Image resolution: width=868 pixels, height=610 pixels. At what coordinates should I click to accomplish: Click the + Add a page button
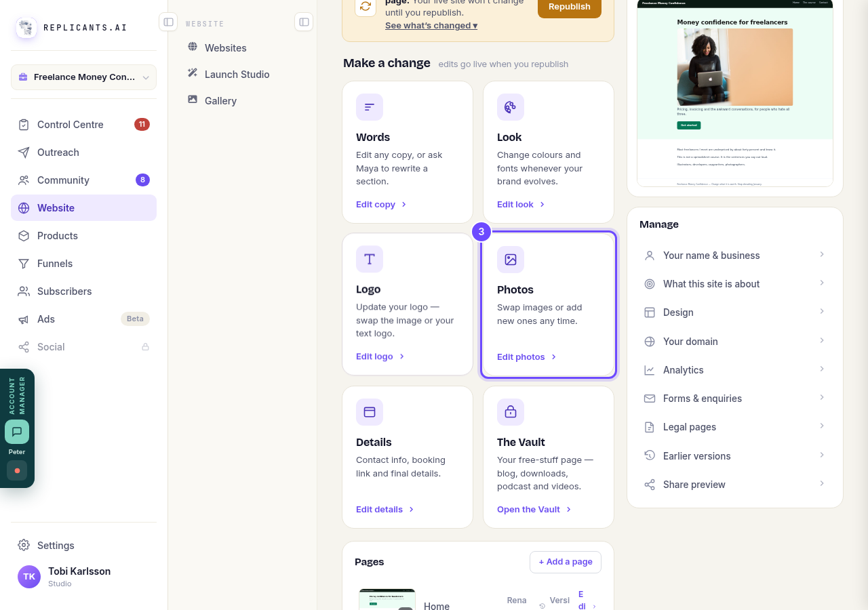point(566,562)
